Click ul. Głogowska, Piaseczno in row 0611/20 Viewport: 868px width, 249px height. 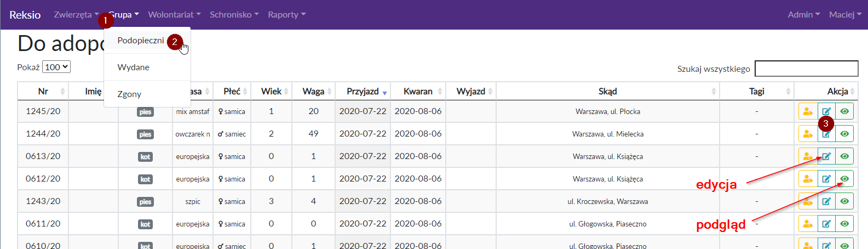pos(608,224)
